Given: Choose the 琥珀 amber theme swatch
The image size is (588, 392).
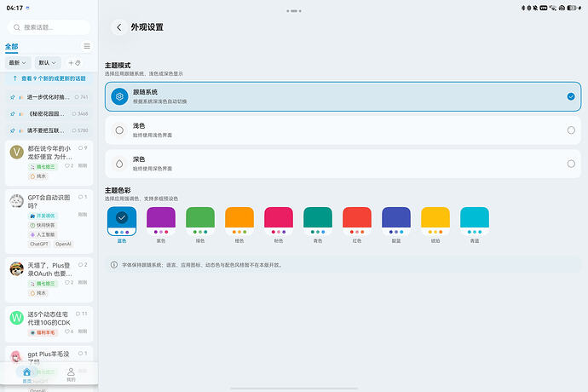Looking at the screenshot, I should tap(435, 222).
